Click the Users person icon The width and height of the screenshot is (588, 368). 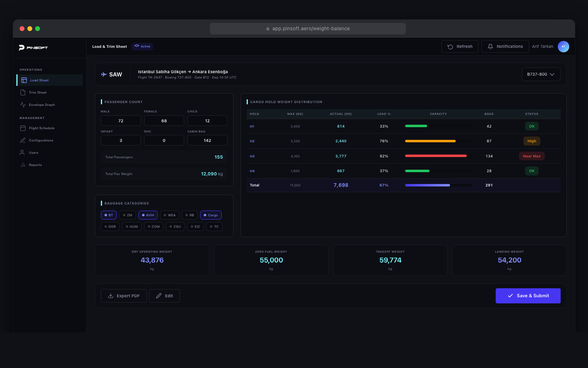pyautogui.click(x=22, y=153)
